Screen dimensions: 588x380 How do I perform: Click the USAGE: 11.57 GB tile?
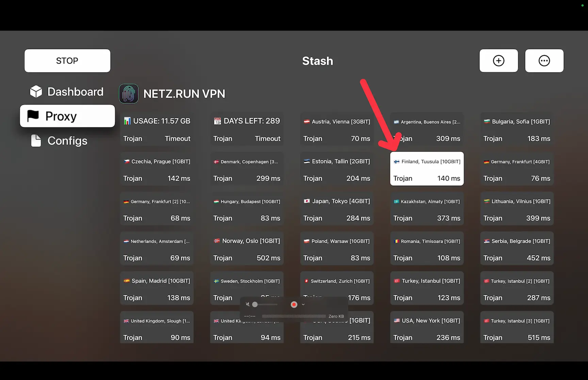click(157, 129)
